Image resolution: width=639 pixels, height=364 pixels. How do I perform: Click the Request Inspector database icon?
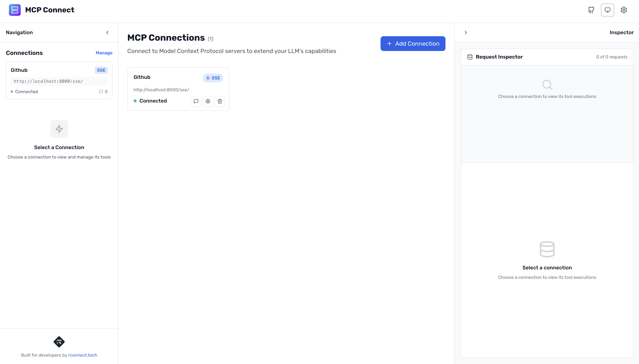pyautogui.click(x=470, y=57)
